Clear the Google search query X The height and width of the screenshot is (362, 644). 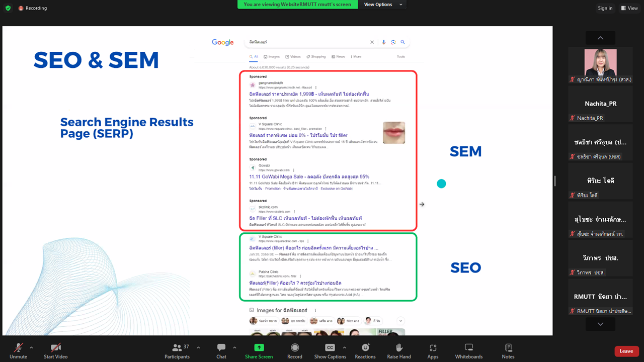(x=372, y=42)
